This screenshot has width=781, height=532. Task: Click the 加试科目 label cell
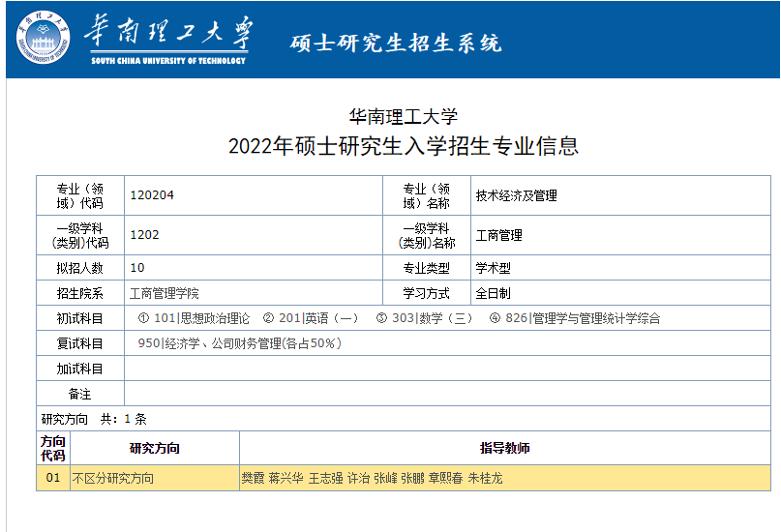[x=80, y=369]
